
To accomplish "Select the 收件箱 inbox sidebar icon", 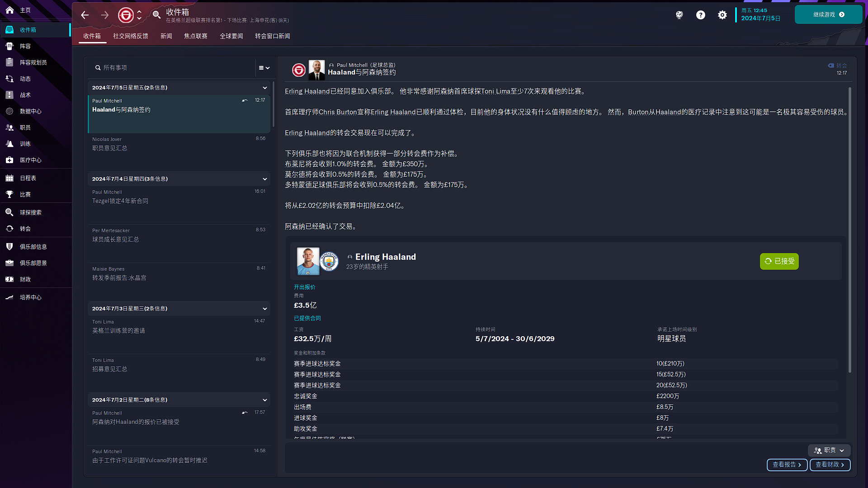I will click(9, 30).
